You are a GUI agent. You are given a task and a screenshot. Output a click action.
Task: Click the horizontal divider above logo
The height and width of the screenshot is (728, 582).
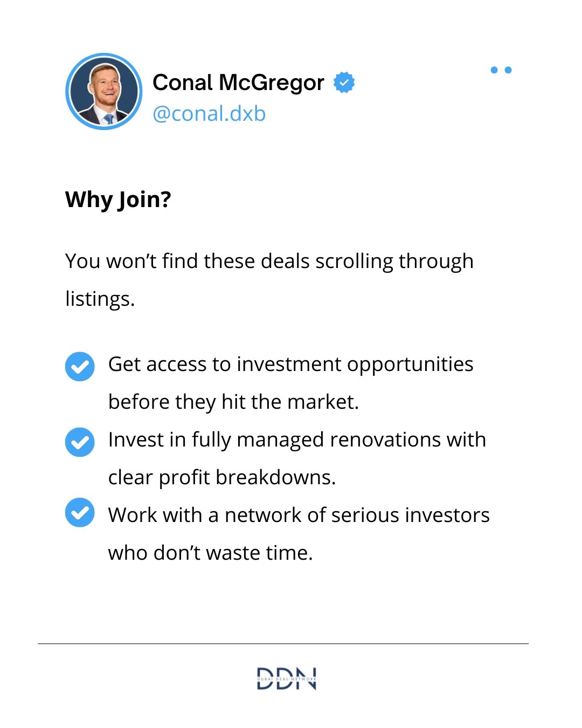click(x=283, y=643)
